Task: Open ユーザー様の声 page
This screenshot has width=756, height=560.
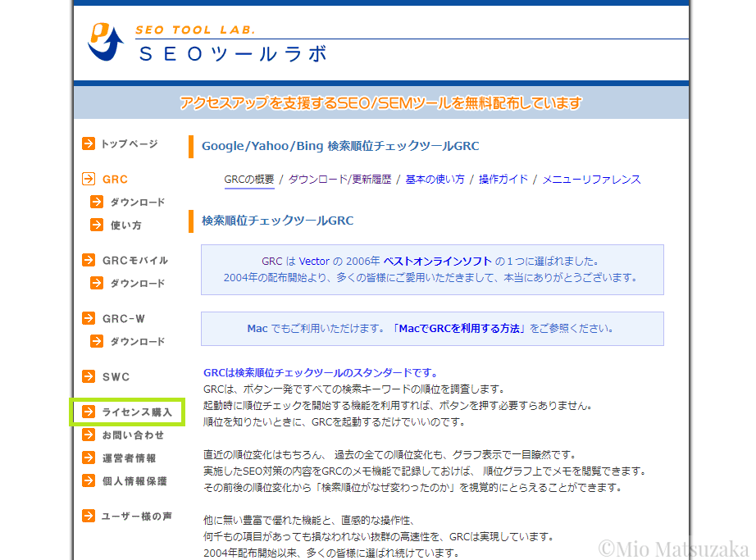Action: coord(137,517)
